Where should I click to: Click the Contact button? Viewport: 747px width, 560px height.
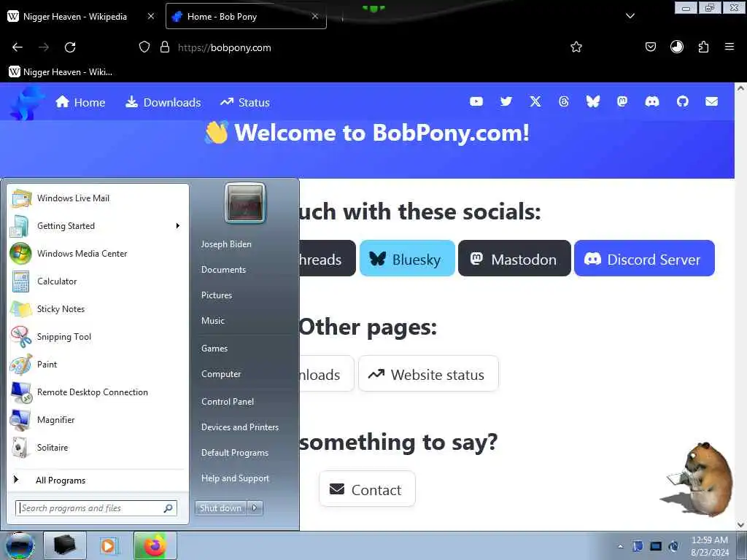tap(367, 489)
